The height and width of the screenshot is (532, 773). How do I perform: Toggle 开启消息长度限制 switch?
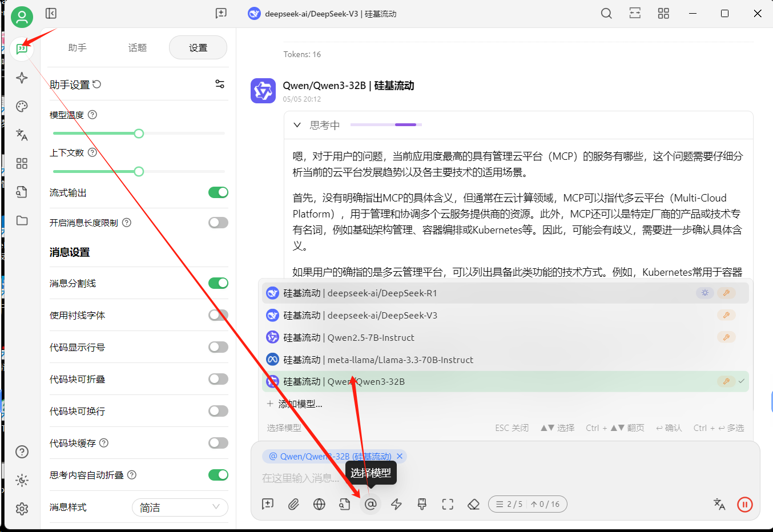[218, 223]
